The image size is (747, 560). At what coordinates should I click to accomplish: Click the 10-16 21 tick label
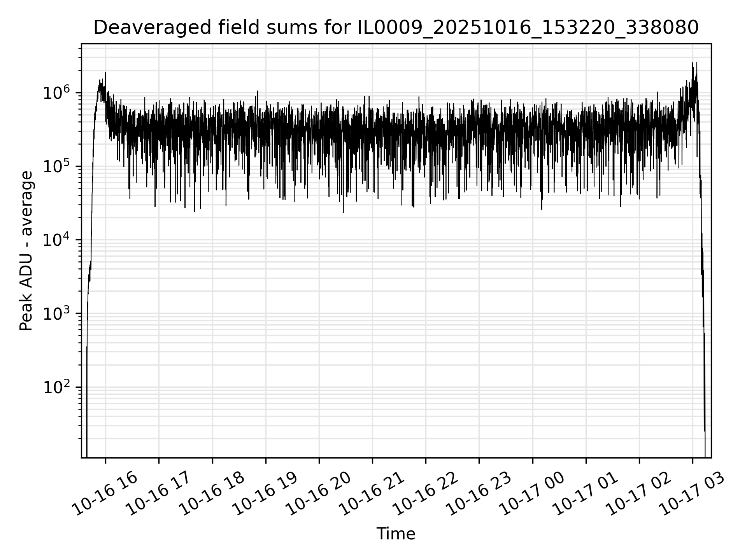click(373, 494)
